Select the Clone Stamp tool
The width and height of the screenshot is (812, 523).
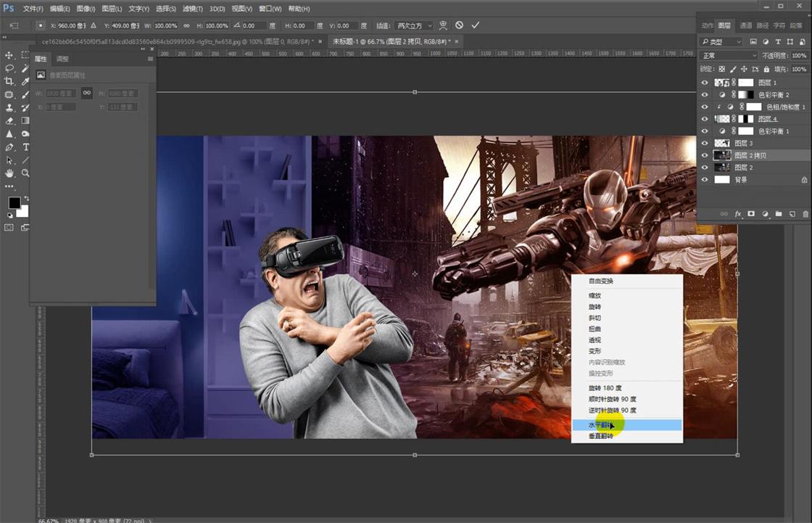coord(9,108)
